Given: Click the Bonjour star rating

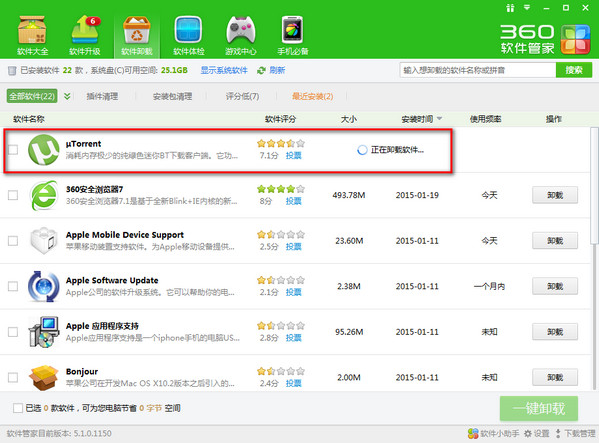Looking at the screenshot, I should (281, 371).
